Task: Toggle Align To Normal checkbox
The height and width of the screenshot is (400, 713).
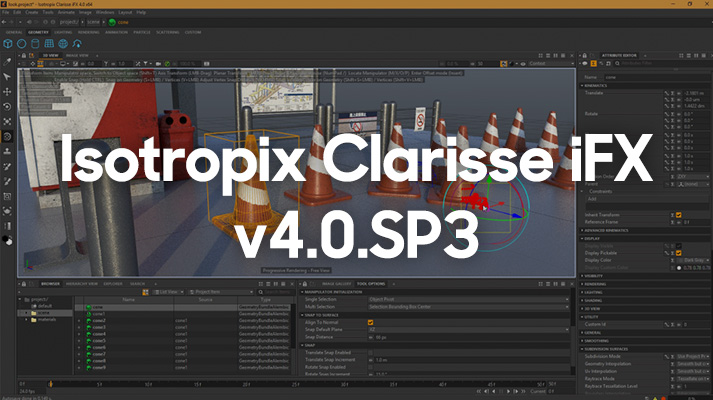Action: point(371,322)
